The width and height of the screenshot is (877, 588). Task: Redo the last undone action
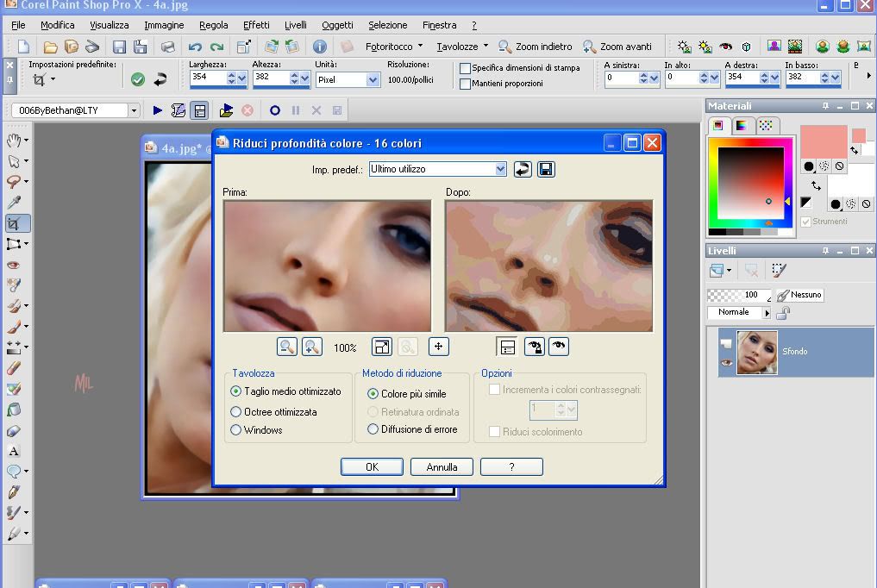[x=217, y=47]
